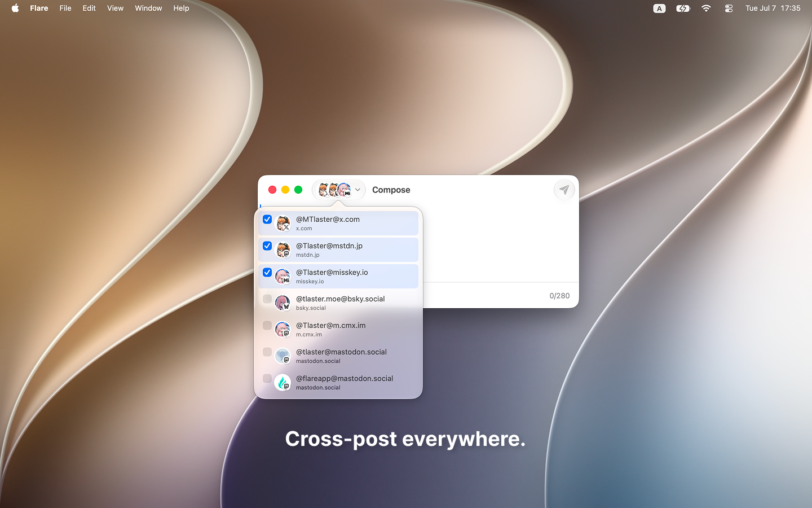Send the post with the paper plane button
The height and width of the screenshot is (508, 812).
coord(564,190)
